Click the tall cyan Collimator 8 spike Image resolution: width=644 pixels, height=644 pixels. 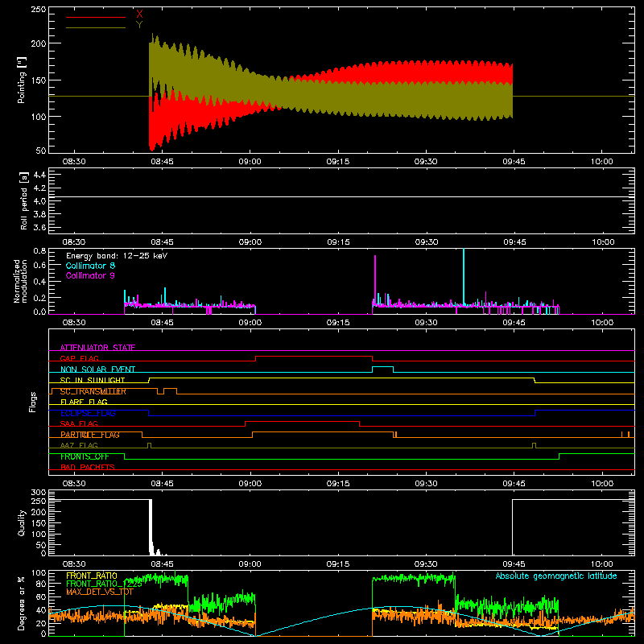click(x=464, y=277)
